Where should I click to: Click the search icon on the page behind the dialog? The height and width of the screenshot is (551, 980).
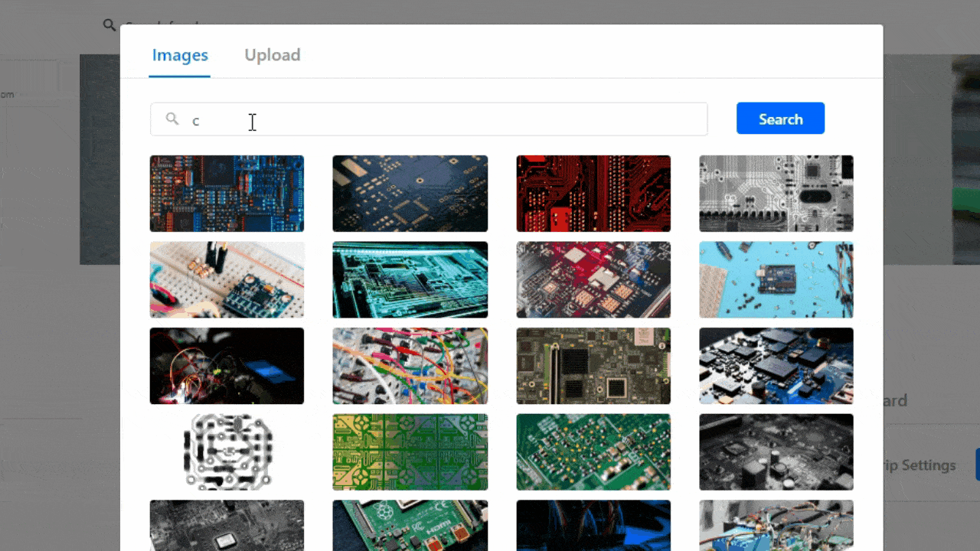click(109, 25)
